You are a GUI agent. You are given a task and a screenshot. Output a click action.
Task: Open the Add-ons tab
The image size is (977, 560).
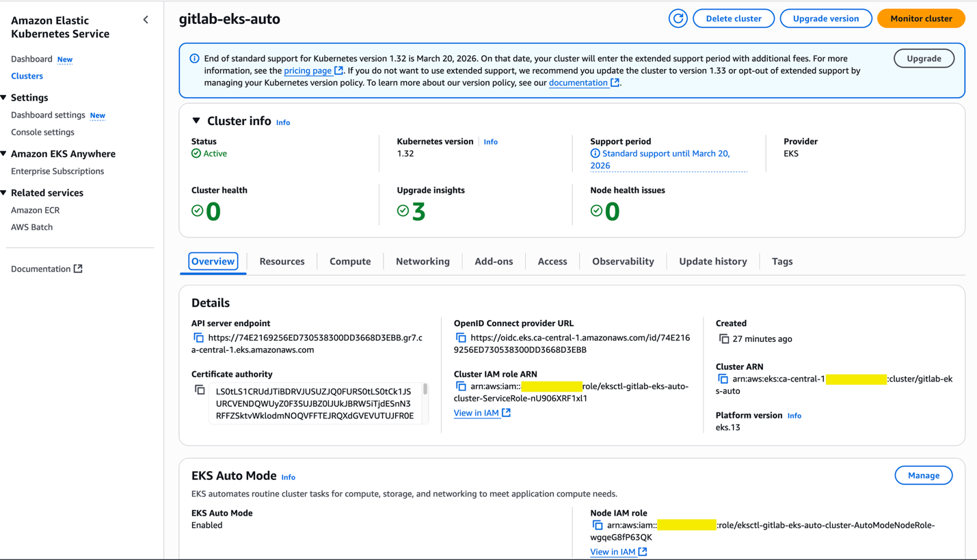click(494, 261)
